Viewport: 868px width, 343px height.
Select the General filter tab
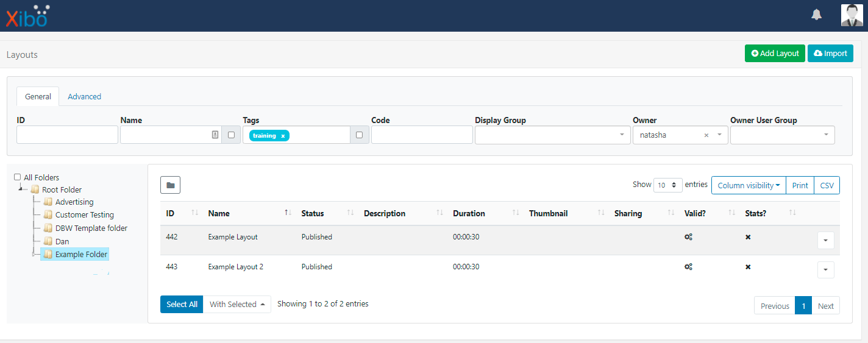[38, 96]
